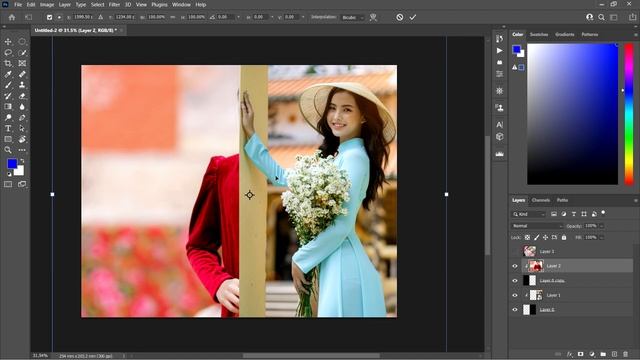
Task: Toggle reference point checkbox in options bar
Action: [49, 17]
